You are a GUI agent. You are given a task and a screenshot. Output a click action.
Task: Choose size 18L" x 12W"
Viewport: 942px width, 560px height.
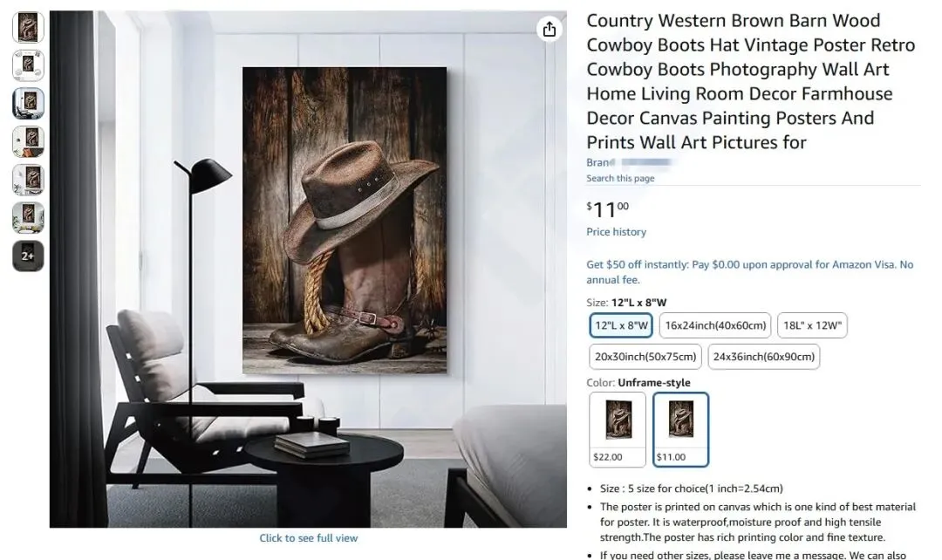[x=812, y=325]
